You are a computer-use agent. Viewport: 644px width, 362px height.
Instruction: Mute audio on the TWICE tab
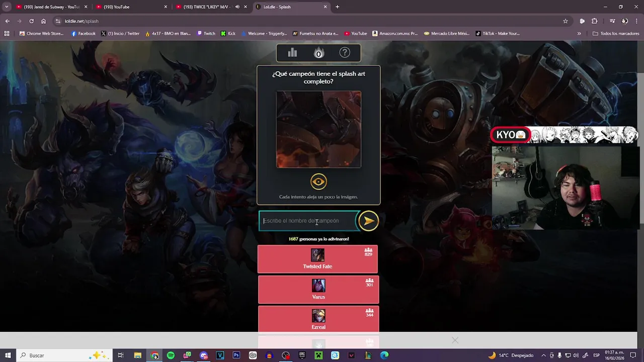click(237, 7)
